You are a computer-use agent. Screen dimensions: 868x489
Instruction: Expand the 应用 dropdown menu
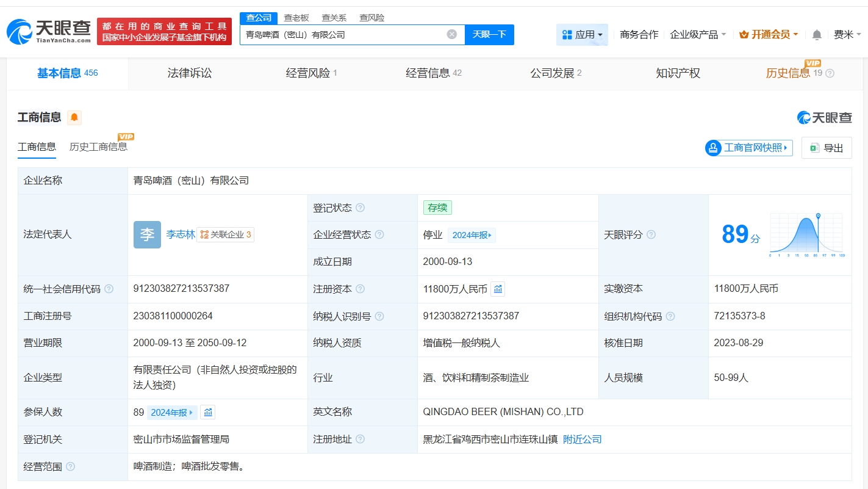(x=582, y=35)
